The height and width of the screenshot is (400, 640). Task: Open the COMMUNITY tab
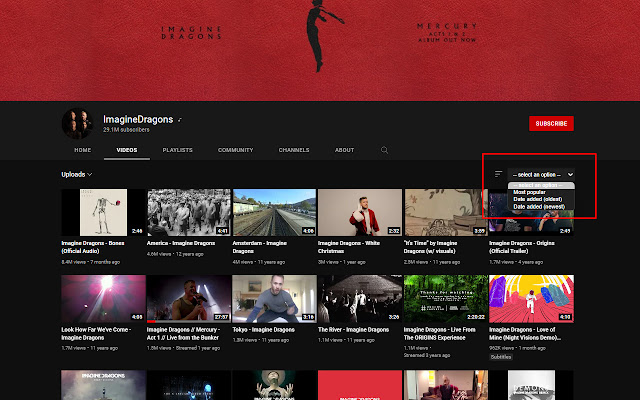[236, 150]
